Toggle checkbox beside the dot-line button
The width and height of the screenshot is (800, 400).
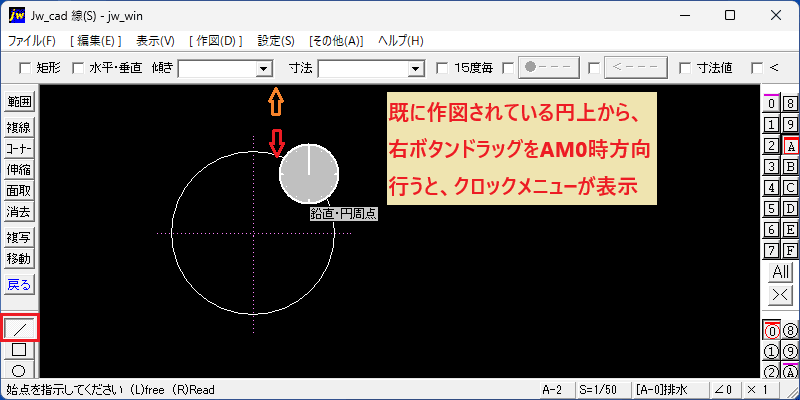pos(508,68)
